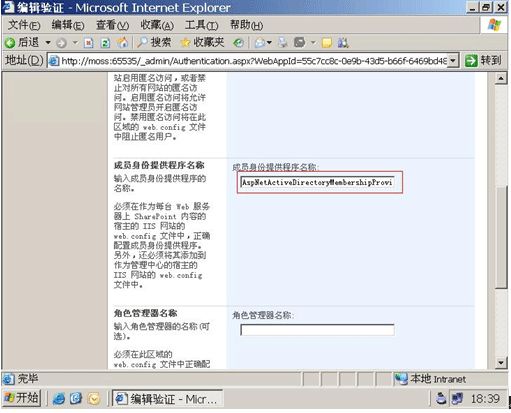Open the 帮助(H) menu
Image resolution: width=511 pixels, height=413 pixels.
(x=246, y=25)
